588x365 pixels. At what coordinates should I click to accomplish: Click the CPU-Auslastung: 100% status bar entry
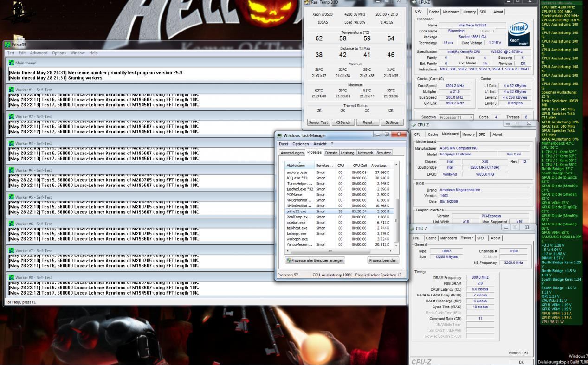point(332,275)
